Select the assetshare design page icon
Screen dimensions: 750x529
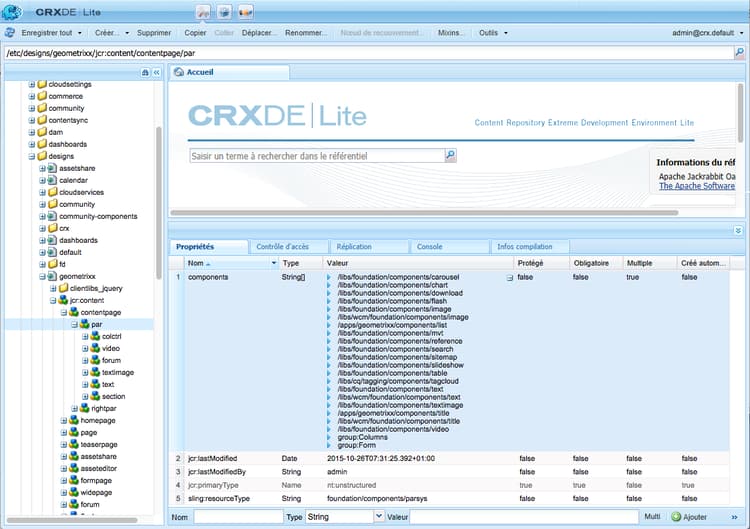click(x=53, y=168)
